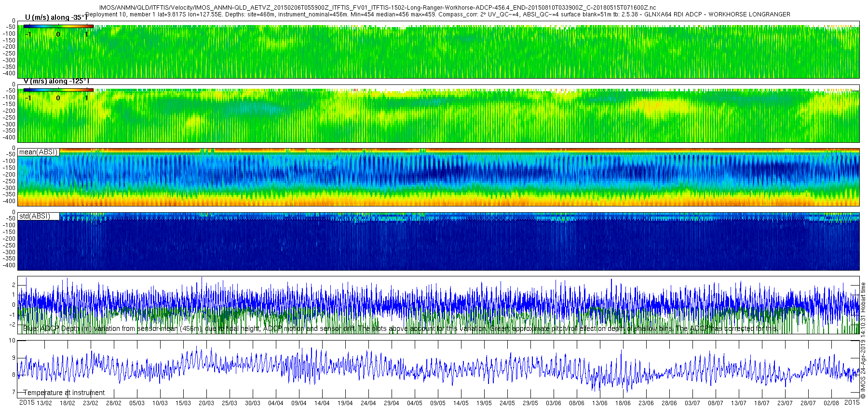This screenshot has width=868, height=410.
Task: Click the '23/07' date tick label
Action: click(x=785, y=403)
